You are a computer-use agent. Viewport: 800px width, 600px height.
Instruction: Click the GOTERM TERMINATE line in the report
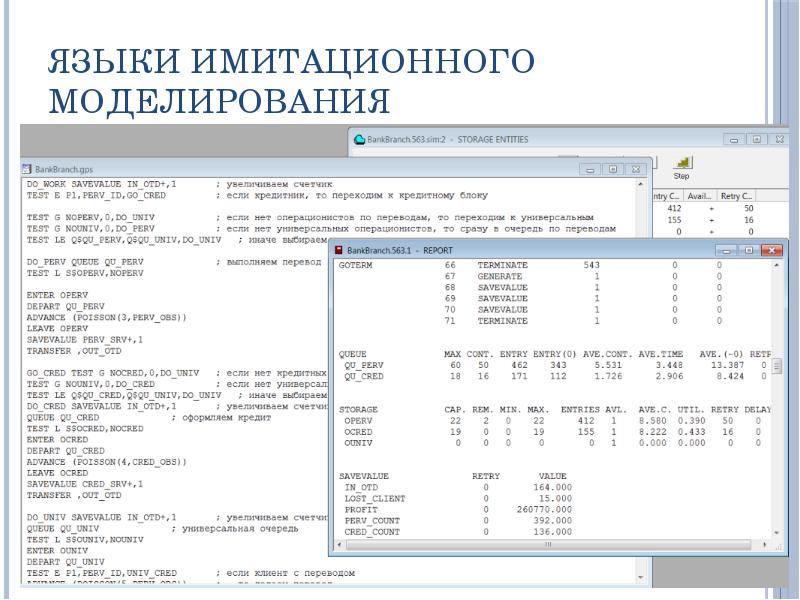pos(420,266)
